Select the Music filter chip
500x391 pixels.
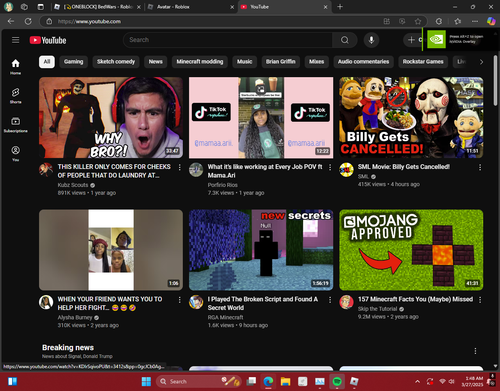coord(244,62)
